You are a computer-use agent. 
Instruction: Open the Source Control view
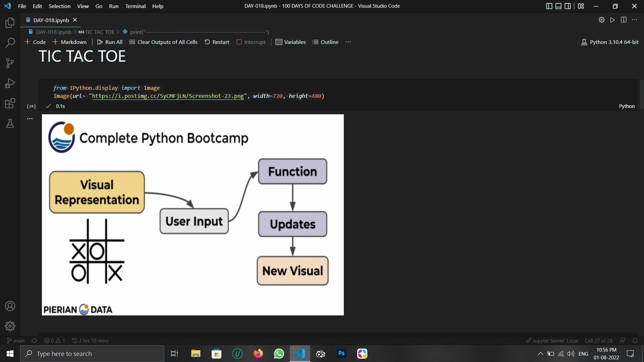pos(10,63)
